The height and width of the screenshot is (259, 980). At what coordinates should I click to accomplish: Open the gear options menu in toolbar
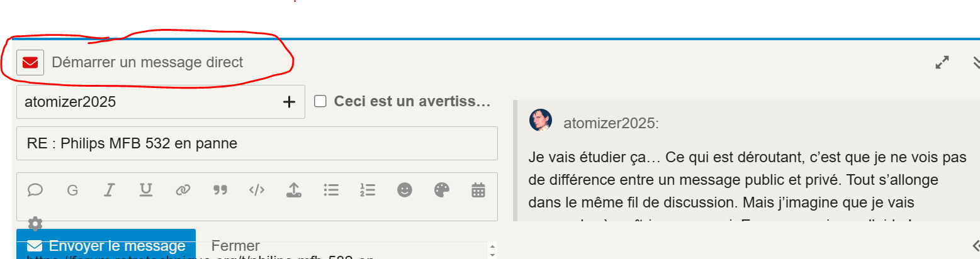pos(35,223)
